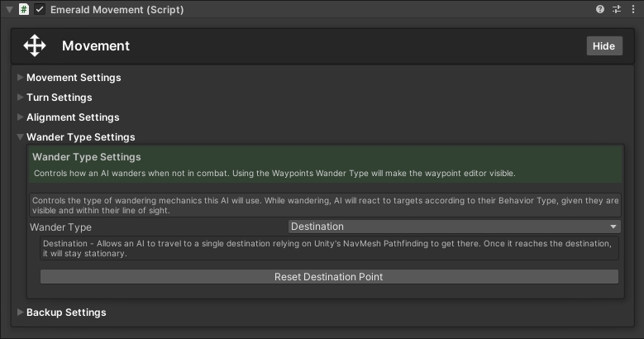Image resolution: width=644 pixels, height=339 pixels.
Task: Expand the Turn Settings foldout
Action: [59, 98]
